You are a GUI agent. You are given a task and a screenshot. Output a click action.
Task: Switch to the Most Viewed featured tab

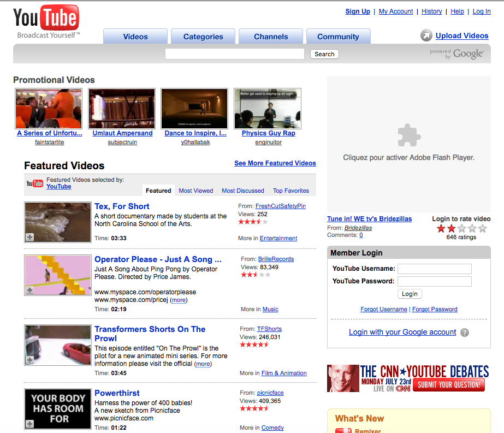195,191
